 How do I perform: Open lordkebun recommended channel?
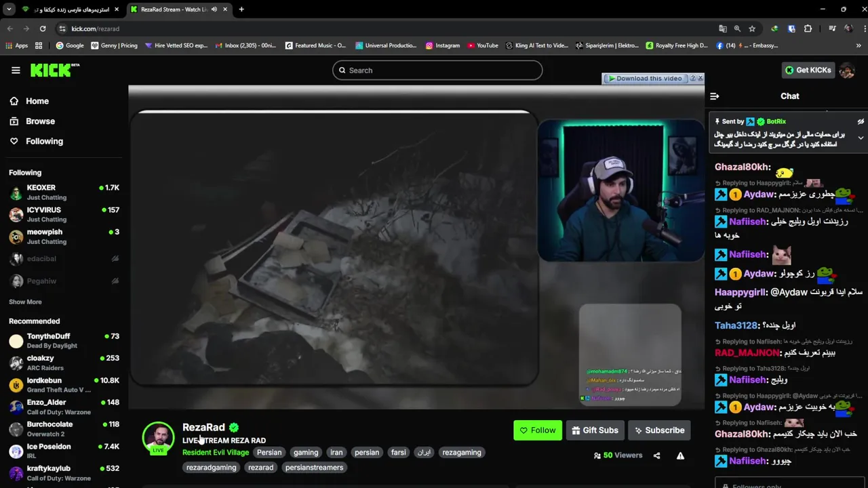[x=64, y=385]
